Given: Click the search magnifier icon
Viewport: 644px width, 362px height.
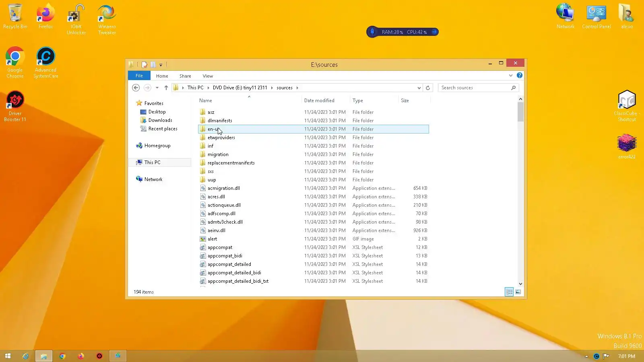Looking at the screenshot, I should 513,88.
